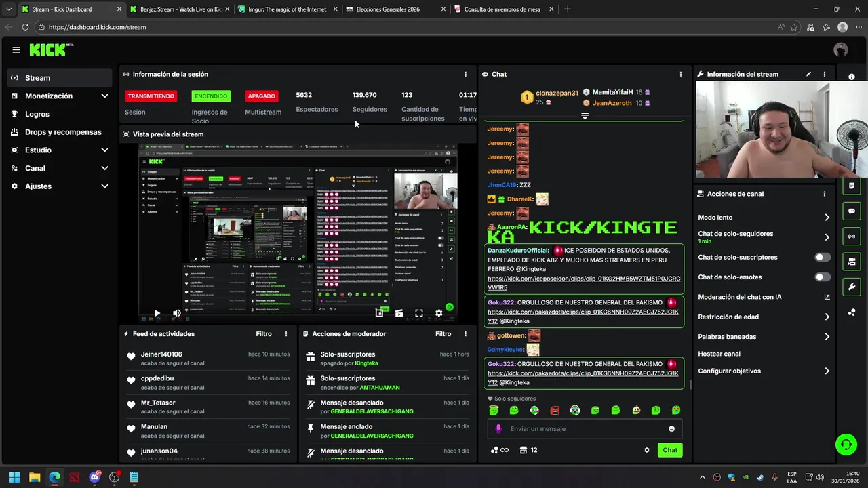
Task: Enable picture-in-picture for stream preview
Action: point(379,313)
